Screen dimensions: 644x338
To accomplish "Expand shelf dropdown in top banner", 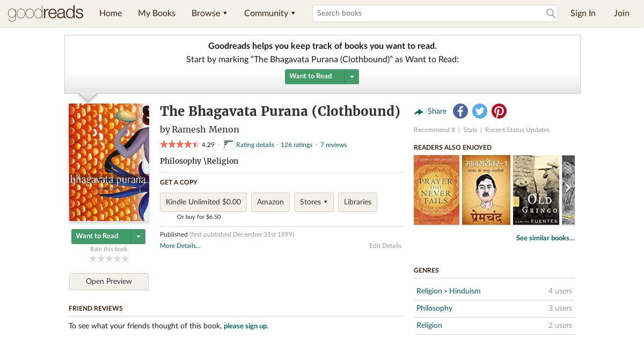I will tap(352, 76).
